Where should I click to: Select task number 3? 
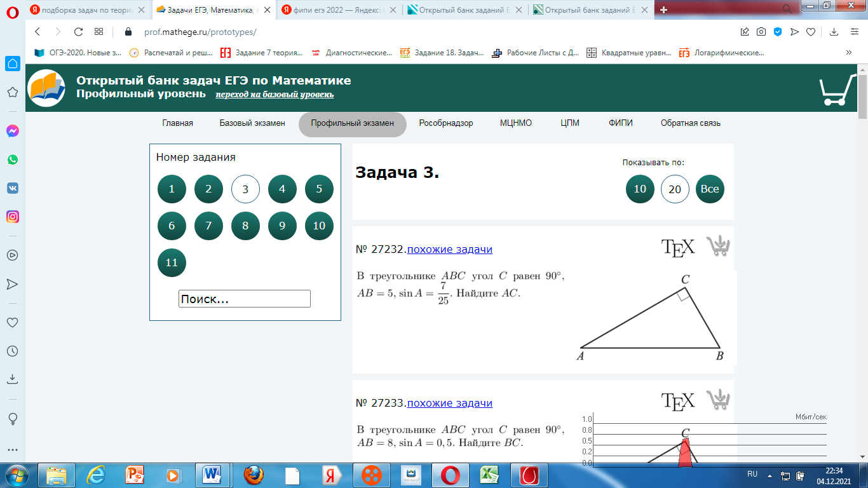pyautogui.click(x=245, y=189)
